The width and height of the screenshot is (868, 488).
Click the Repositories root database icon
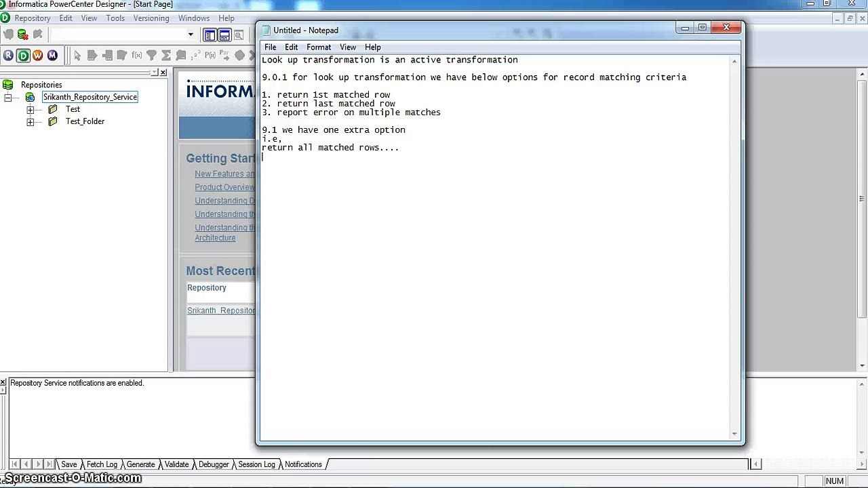coord(8,85)
